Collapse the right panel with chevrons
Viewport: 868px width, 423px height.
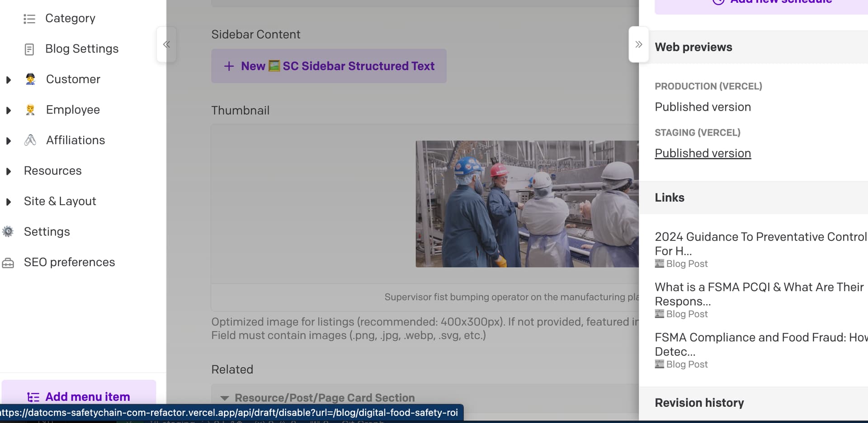coord(639,44)
